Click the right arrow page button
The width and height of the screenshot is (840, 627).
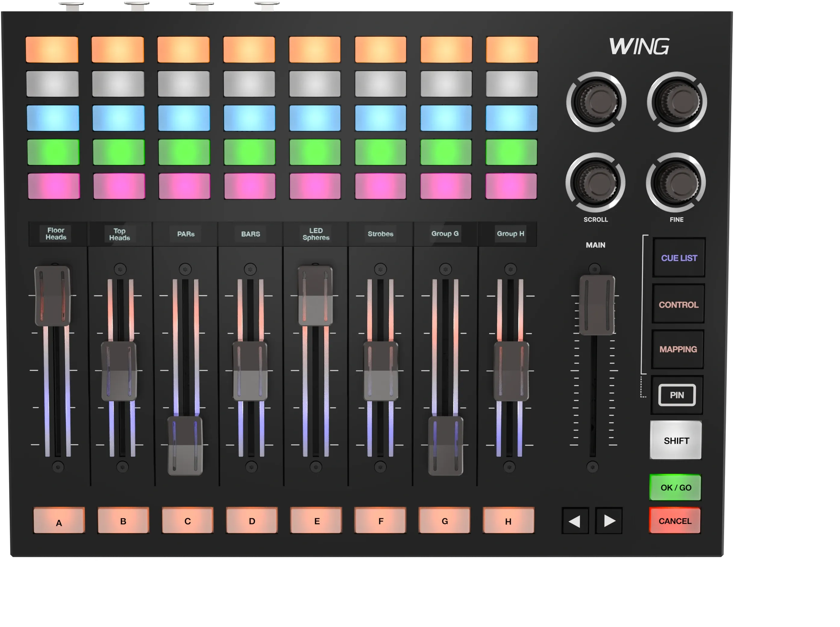609,521
